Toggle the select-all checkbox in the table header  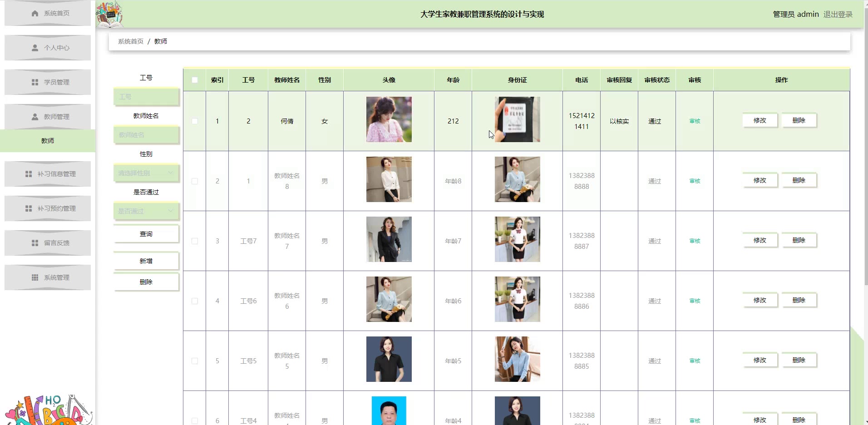tap(195, 80)
